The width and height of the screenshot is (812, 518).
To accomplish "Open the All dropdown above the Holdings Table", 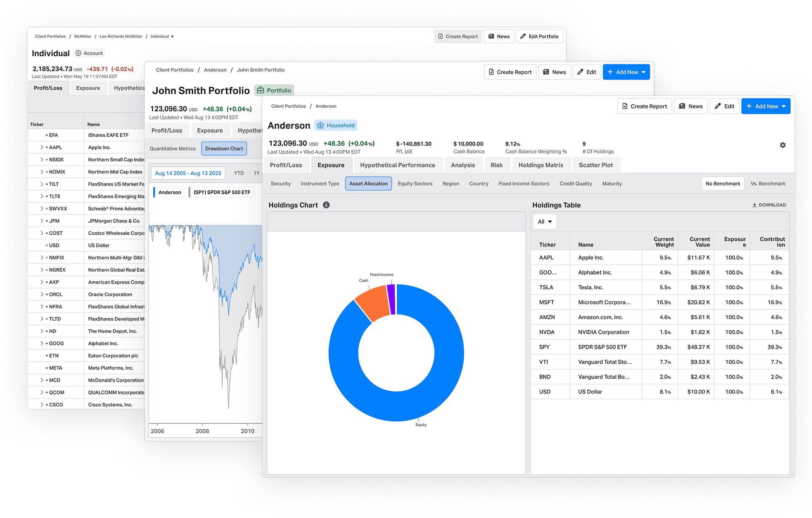I will tap(544, 221).
